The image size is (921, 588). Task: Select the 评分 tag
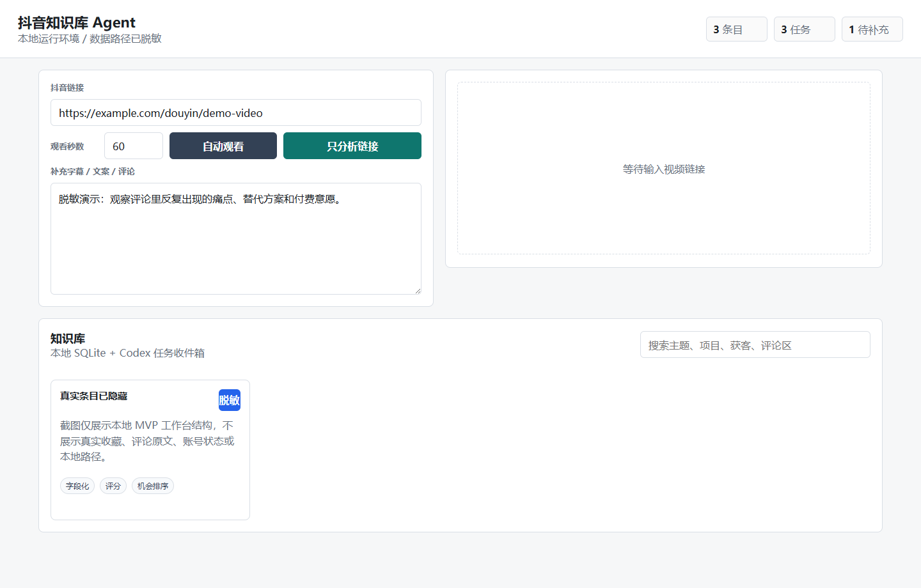(113, 486)
